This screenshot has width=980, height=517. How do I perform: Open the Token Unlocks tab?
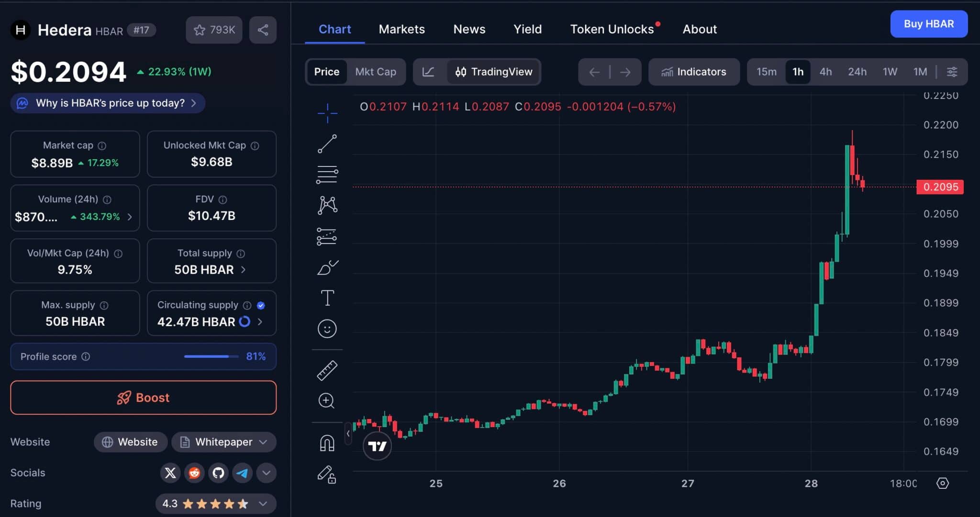click(612, 29)
